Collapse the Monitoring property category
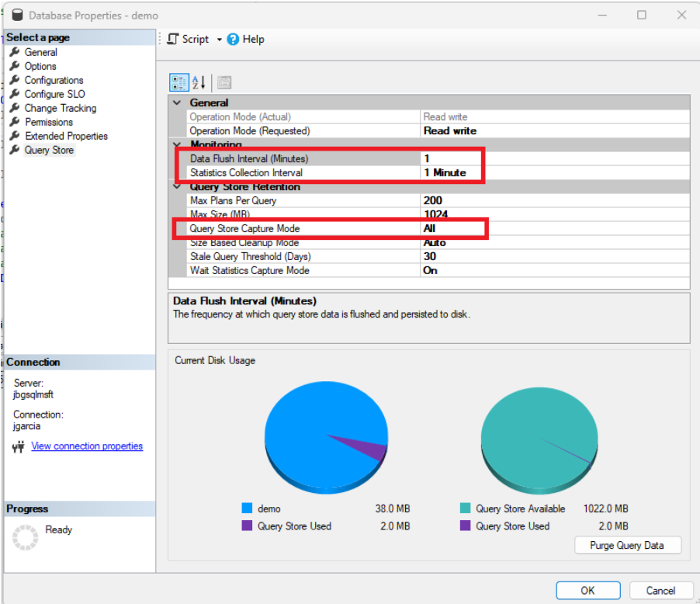The height and width of the screenshot is (604, 700). pos(177,144)
